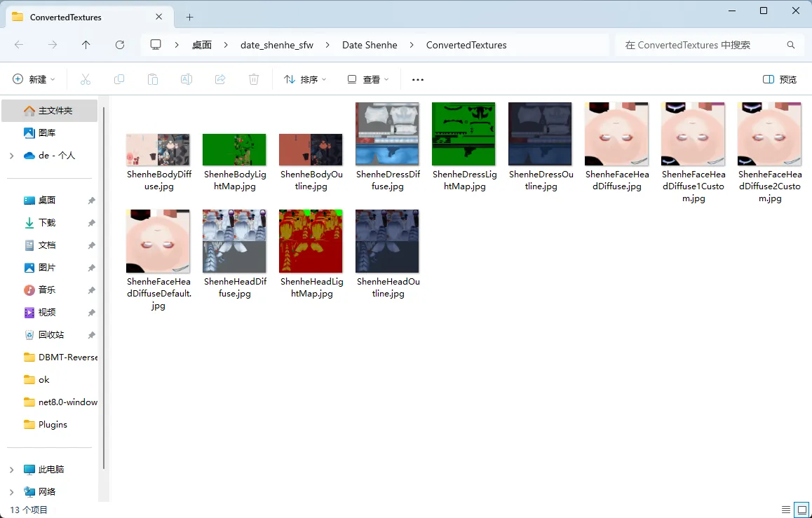The image size is (812, 518).
Task: Close the ConvertedTextures tab
Action: 159,17
